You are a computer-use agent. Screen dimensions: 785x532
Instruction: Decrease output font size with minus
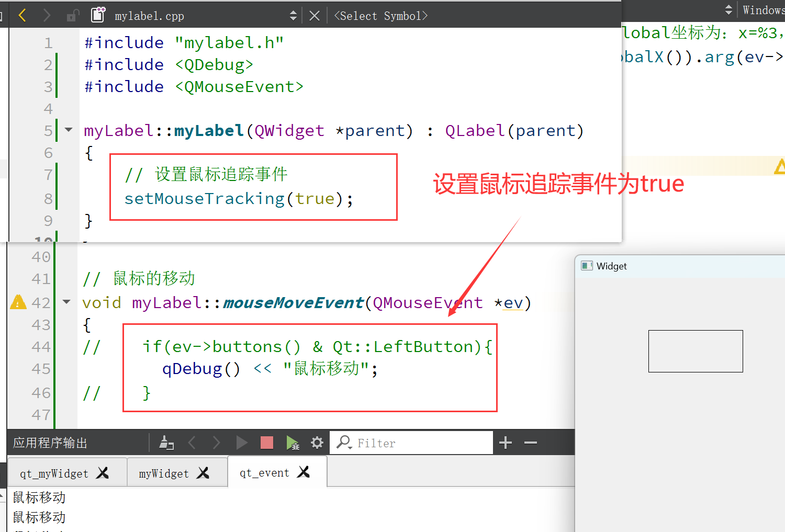531,443
